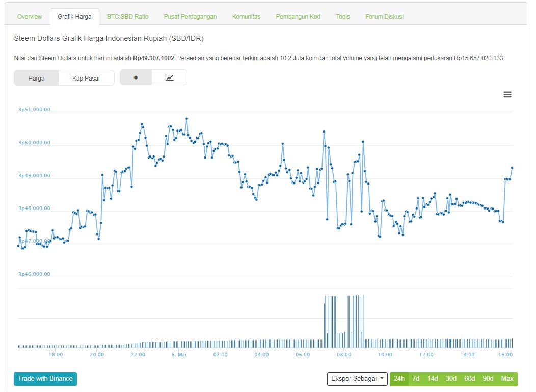The width and height of the screenshot is (536, 392).
Task: Select the Grafik Harga tab
Action: [74, 17]
